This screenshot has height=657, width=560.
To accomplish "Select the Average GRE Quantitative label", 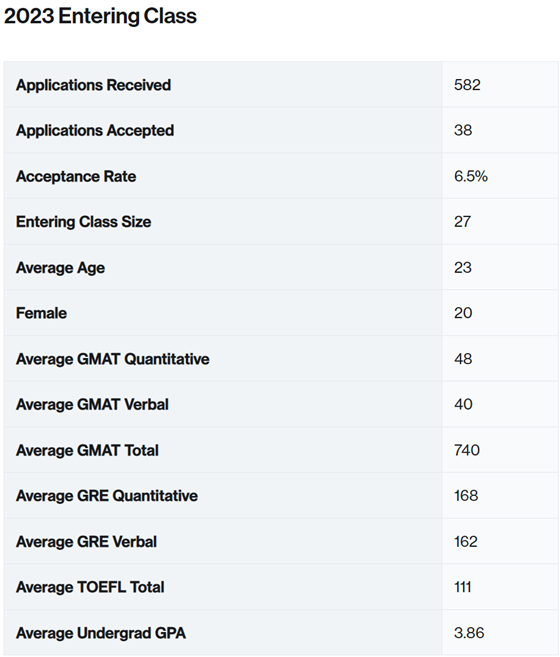I will coord(106,496).
